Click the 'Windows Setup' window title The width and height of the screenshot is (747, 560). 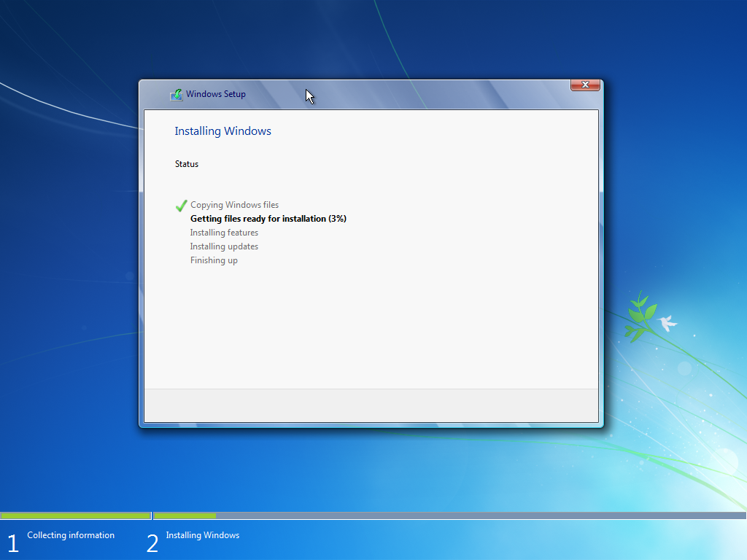click(x=216, y=94)
